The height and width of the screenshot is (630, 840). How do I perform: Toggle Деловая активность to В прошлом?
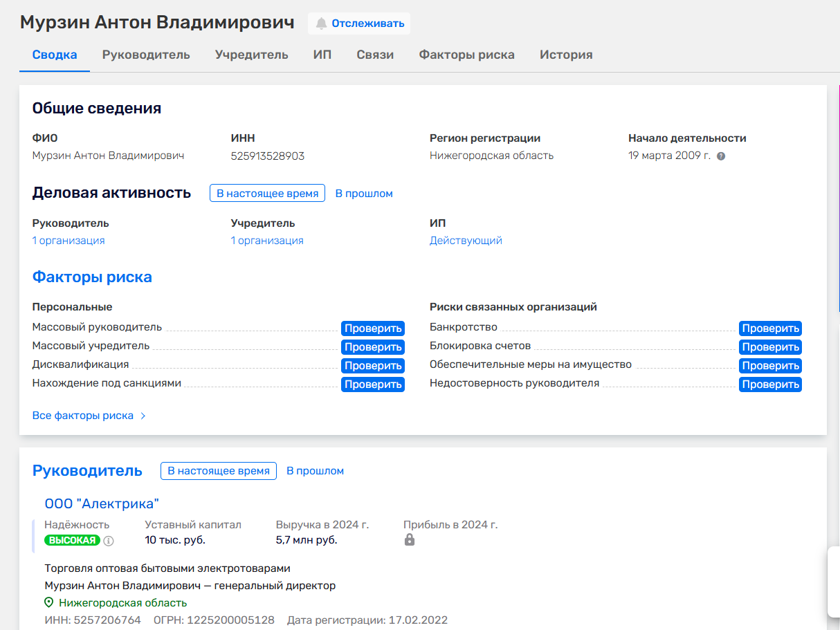coord(364,194)
